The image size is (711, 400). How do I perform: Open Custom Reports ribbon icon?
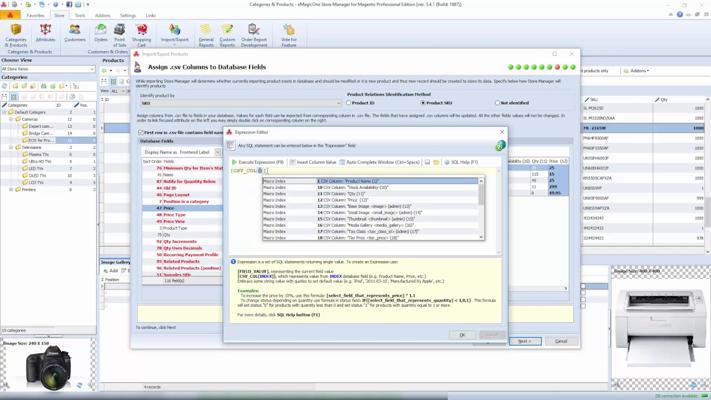(228, 35)
